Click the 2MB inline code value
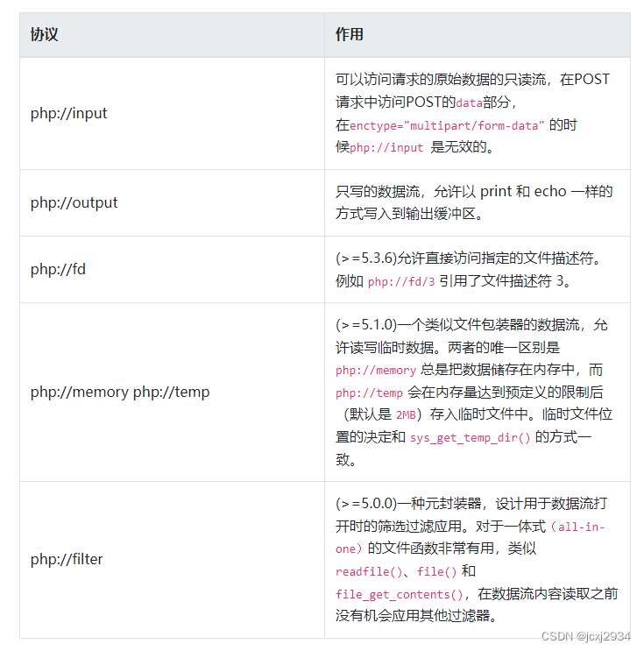This screenshot has width=644, height=651. pos(406,415)
